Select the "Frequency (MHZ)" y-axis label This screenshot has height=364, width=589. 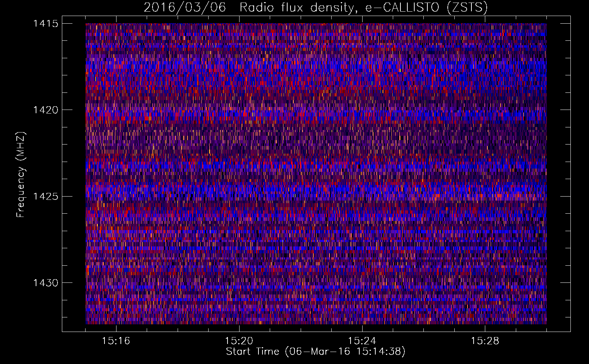(21, 174)
